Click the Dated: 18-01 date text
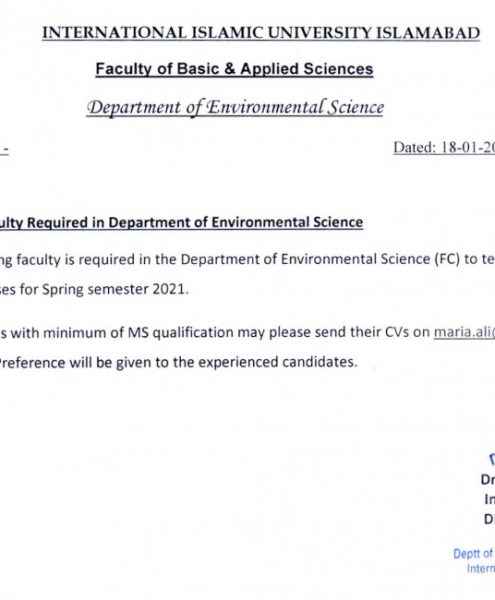This screenshot has width=495, height=600. pyautogui.click(x=444, y=147)
